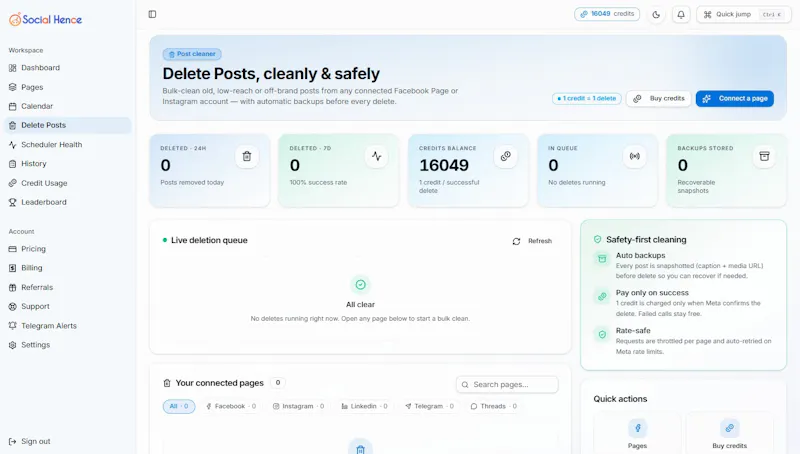Select the All filter tab
The width and height of the screenshot is (800, 454).
click(x=179, y=406)
